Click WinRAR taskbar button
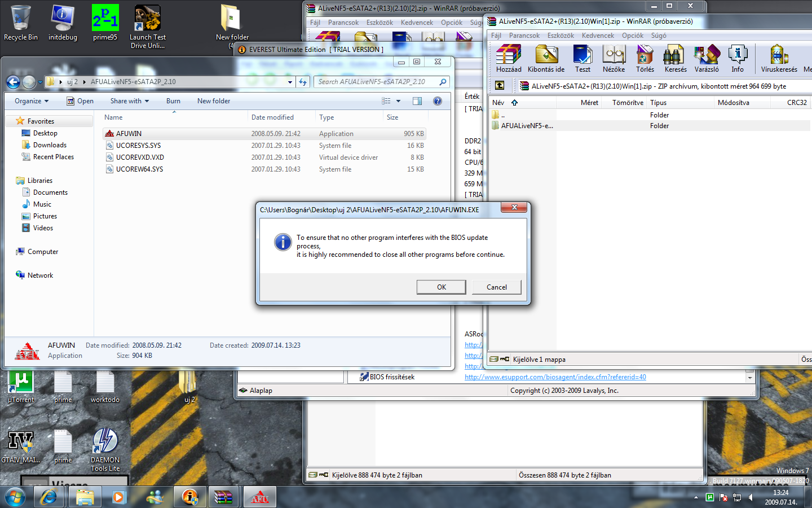The width and height of the screenshot is (812, 508). click(224, 497)
